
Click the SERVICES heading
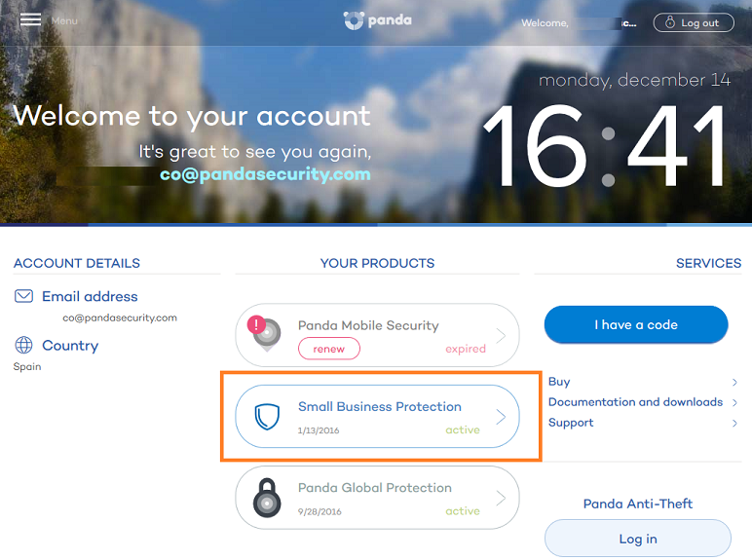708,263
